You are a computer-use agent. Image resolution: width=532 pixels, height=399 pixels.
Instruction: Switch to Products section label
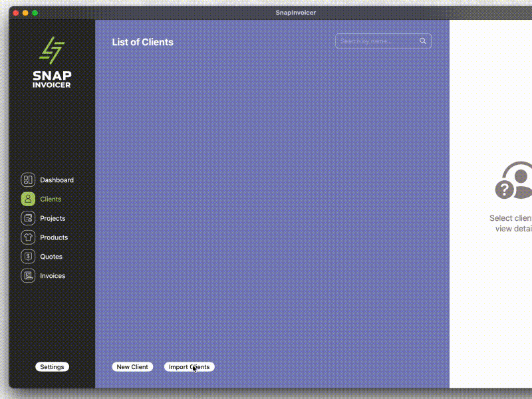coord(54,237)
